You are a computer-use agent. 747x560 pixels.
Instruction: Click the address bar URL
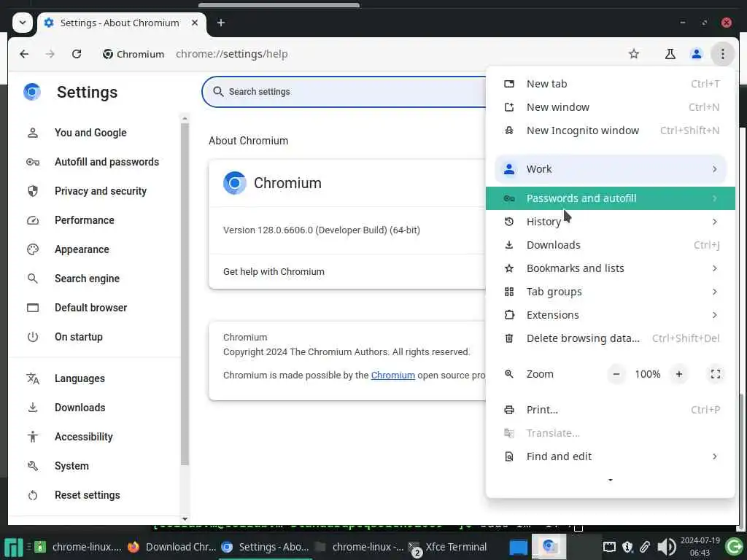click(231, 54)
